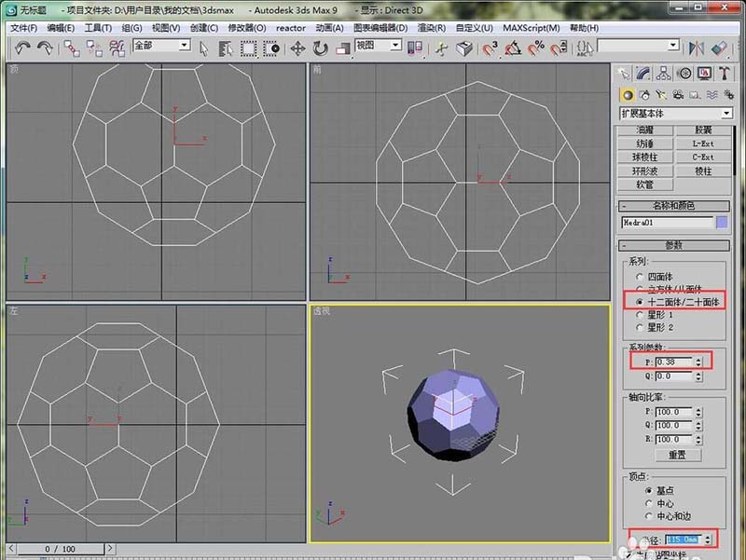746x560 pixels.
Task: Click the series parameter P spinner arrows
Action: pos(698,362)
